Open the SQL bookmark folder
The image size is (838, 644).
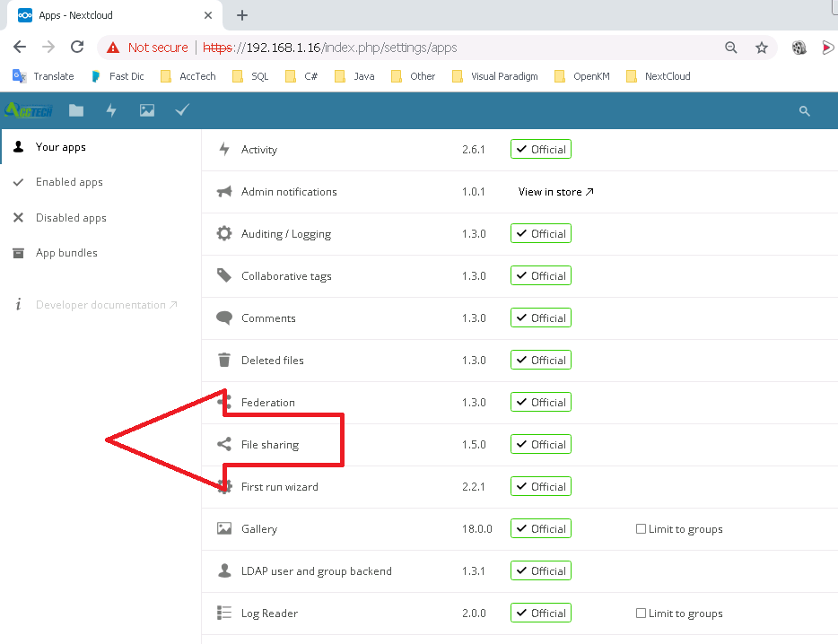coord(250,76)
